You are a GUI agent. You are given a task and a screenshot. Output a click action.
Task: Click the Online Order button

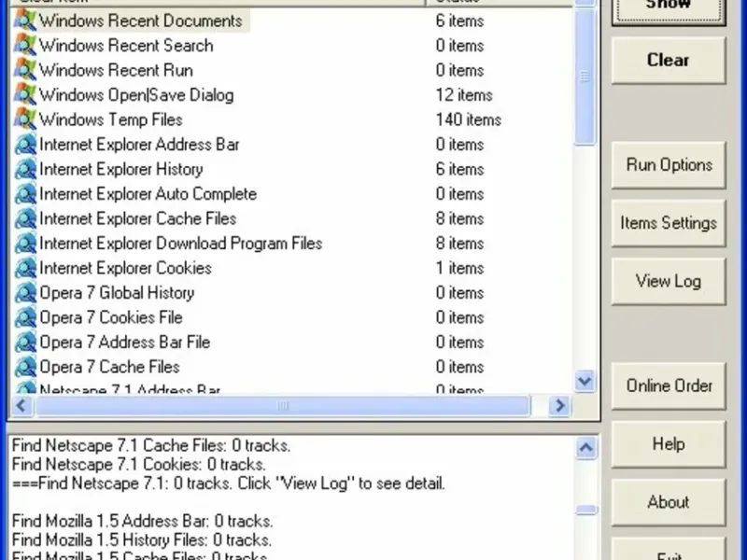tap(669, 385)
